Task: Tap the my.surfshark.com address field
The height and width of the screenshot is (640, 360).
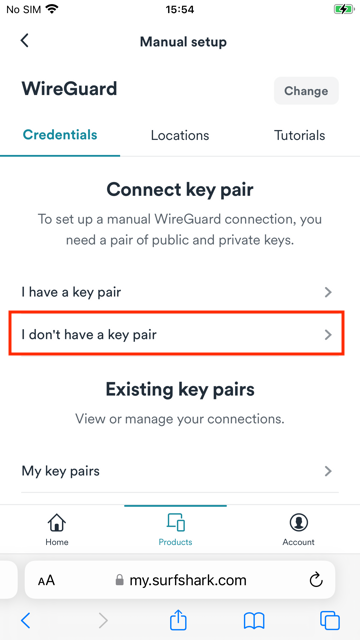Action: pos(180,580)
